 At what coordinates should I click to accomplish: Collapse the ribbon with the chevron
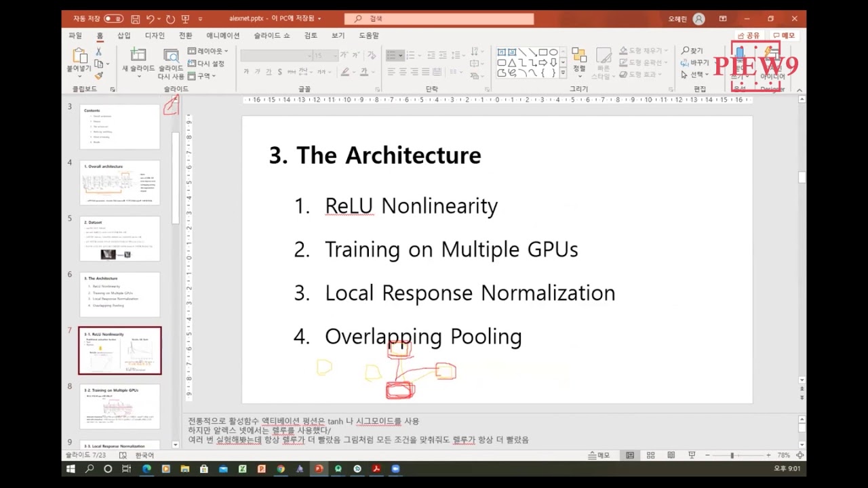click(799, 89)
